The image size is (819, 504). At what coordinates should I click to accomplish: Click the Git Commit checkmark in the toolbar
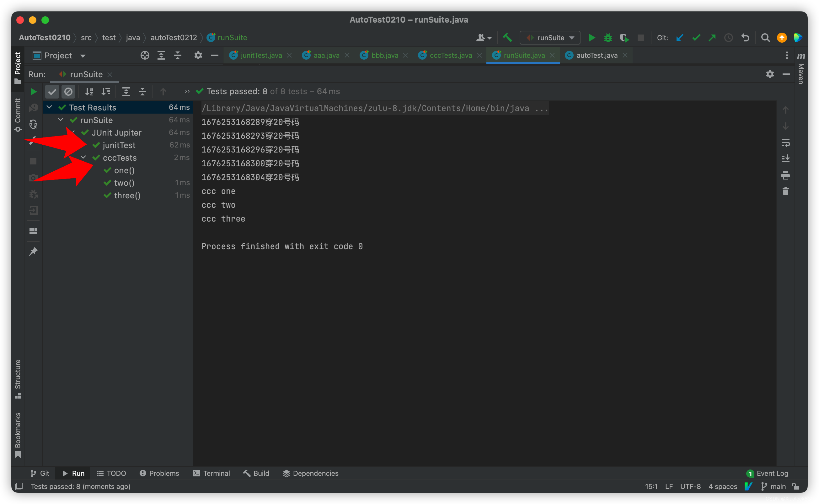pos(696,38)
